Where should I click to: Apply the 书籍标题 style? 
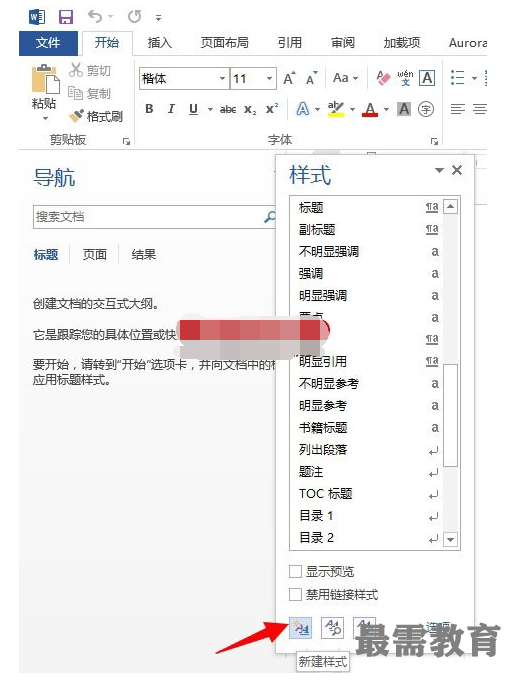367,428
